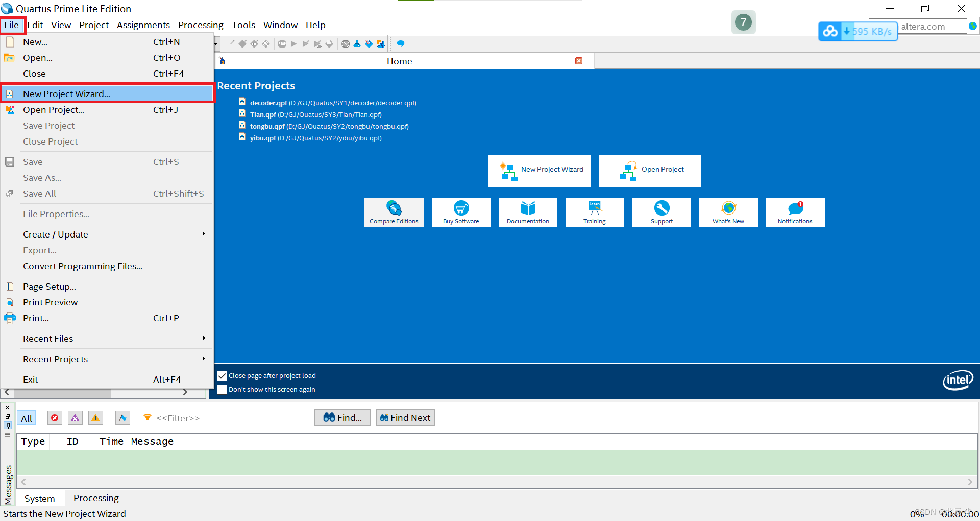Open Platform Designer toolbar icon
Screen dimensions: 980x521
pos(380,44)
